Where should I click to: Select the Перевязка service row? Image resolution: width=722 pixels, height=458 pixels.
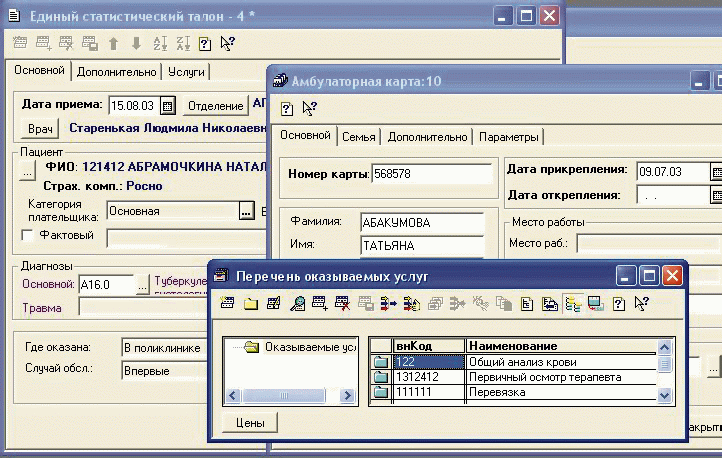(513, 393)
